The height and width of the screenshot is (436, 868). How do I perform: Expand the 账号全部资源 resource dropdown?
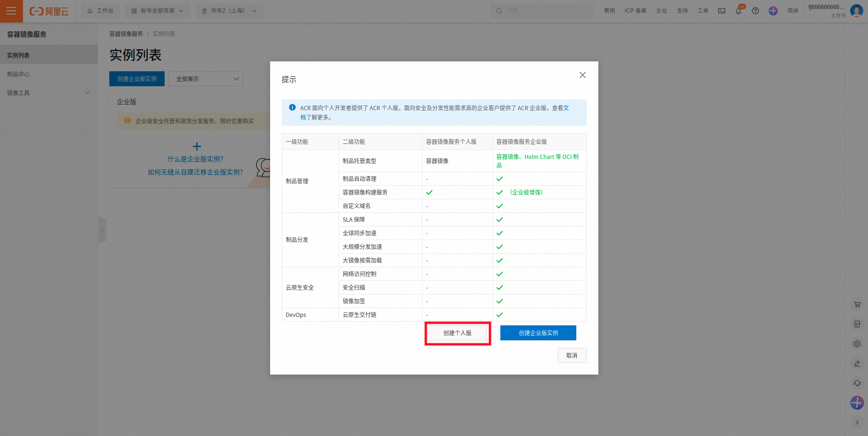click(x=157, y=11)
